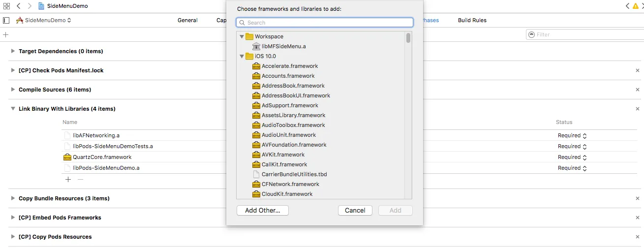Select AddressBookUI.framework

tap(296, 95)
